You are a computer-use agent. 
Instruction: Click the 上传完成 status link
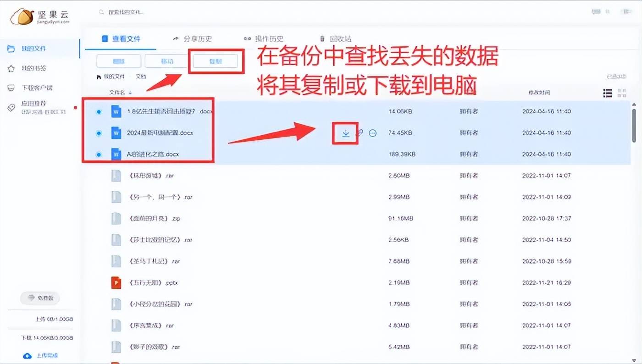(47, 356)
